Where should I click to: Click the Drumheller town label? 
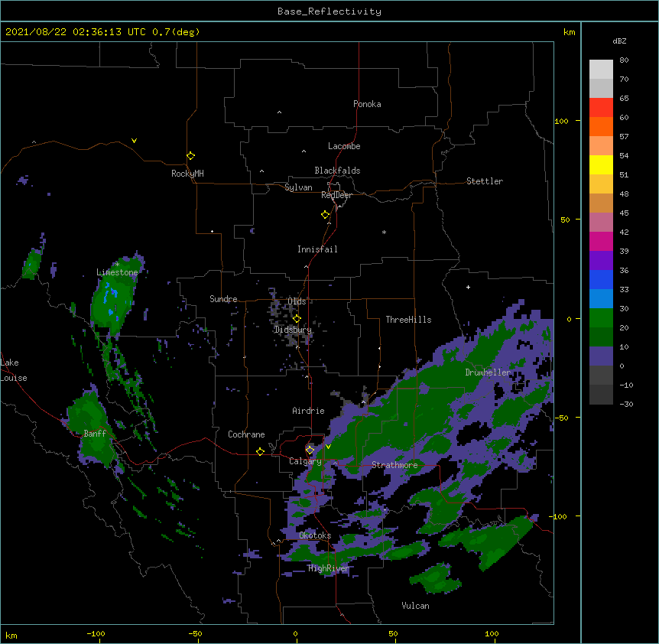488,372
